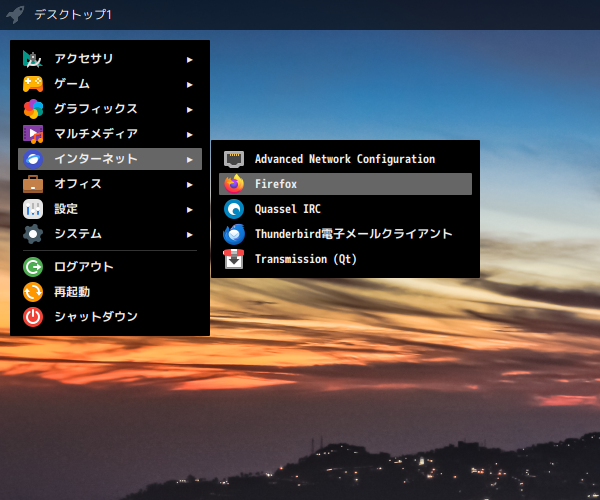Screen dimensions: 600x500
Task: Expand the マルチメディア submenu arrow
Action: 189,135
